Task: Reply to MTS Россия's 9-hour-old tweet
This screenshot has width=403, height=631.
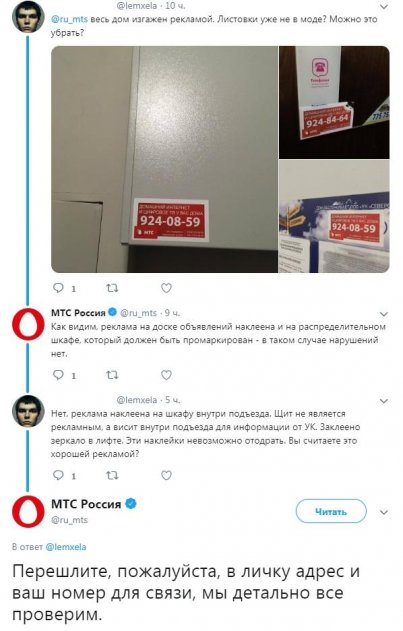Action: tap(59, 375)
